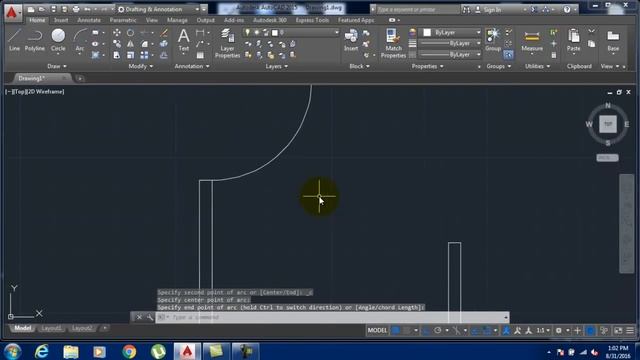Click the Base view icon
The height and width of the screenshot is (360, 640).
point(613,40)
